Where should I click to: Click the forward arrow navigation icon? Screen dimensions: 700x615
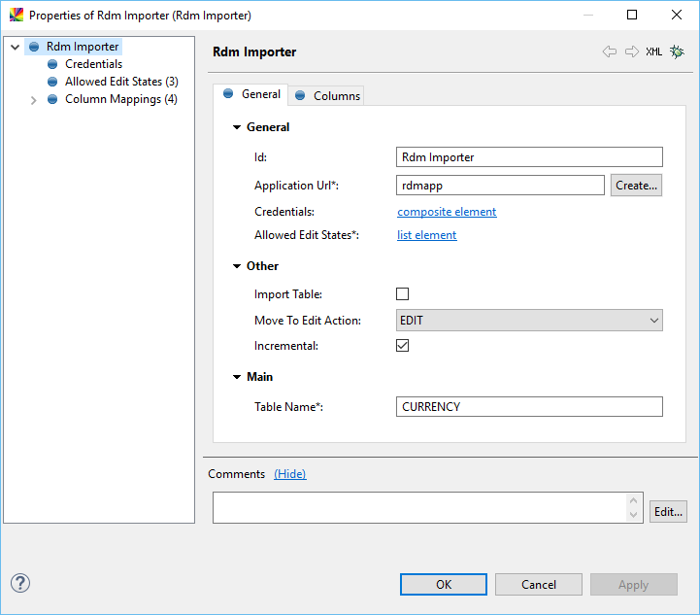(x=632, y=51)
